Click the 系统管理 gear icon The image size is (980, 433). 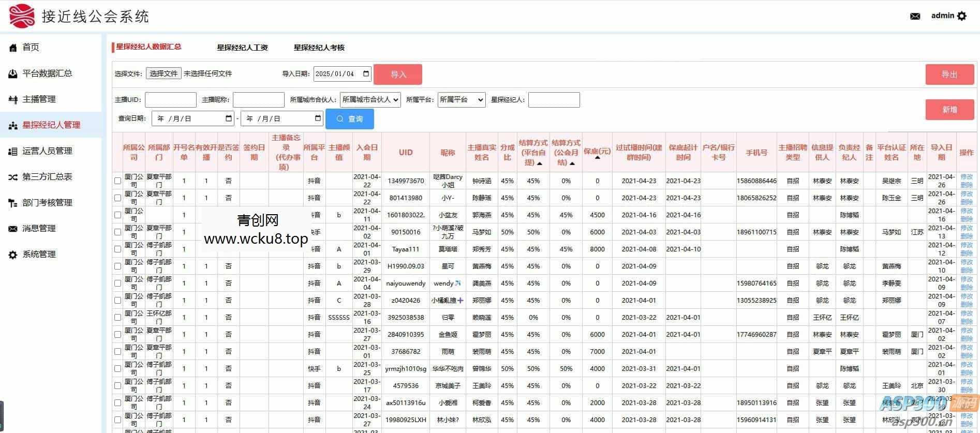13,255
